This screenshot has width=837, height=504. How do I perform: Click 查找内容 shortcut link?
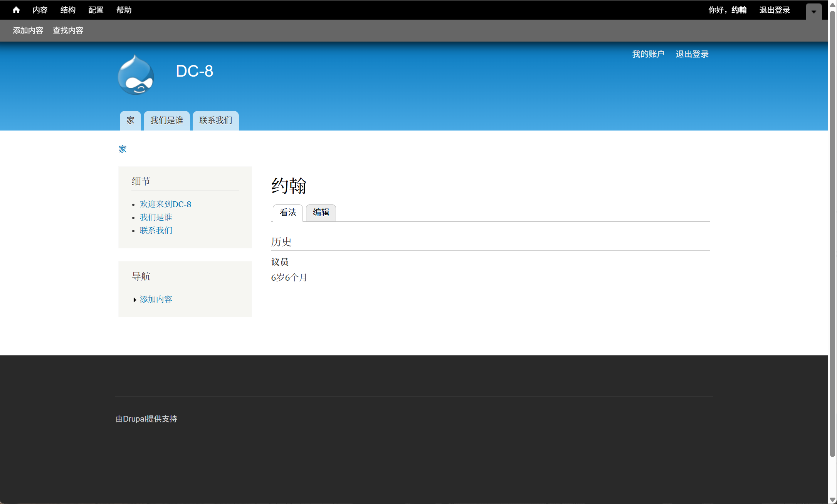(x=68, y=30)
